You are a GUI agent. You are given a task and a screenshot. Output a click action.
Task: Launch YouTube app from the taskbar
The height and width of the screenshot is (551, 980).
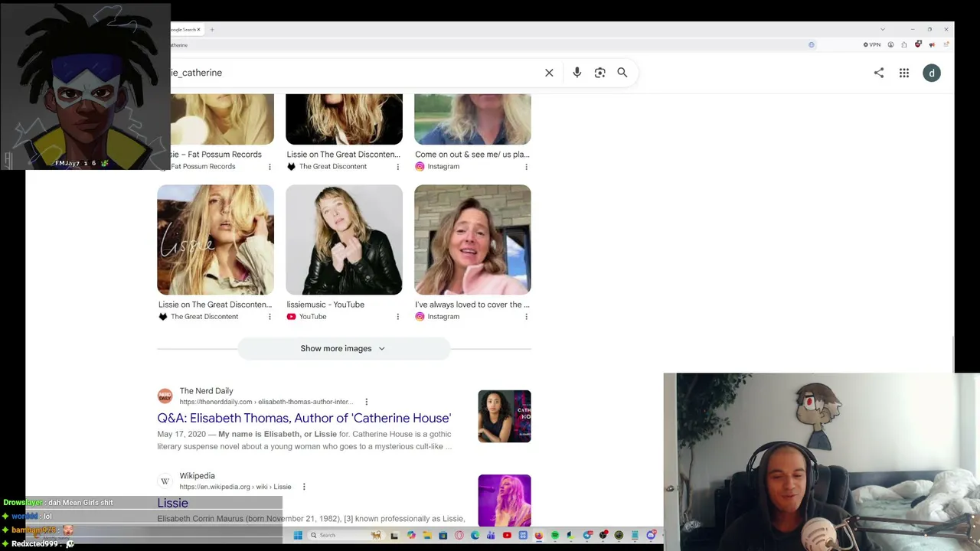[507, 536]
